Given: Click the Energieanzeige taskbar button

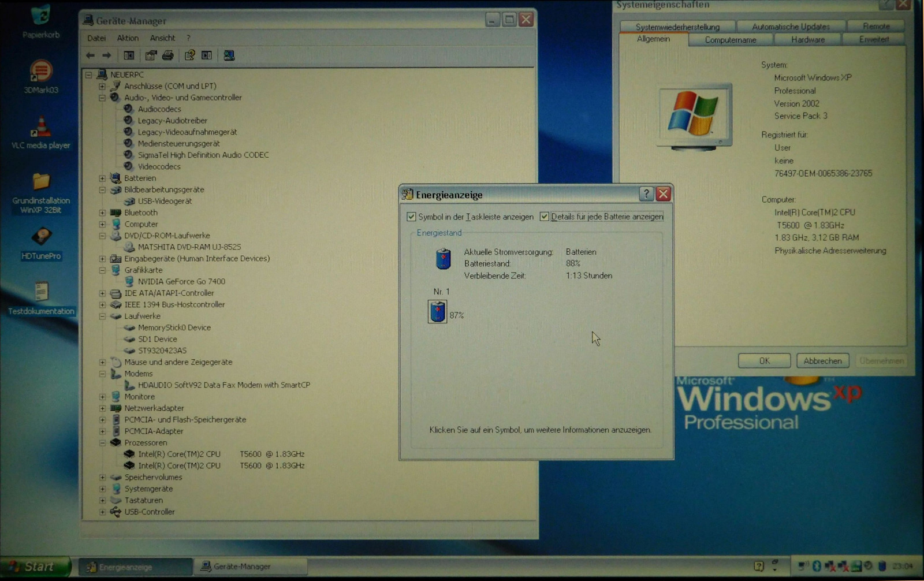Looking at the screenshot, I should pos(136,567).
